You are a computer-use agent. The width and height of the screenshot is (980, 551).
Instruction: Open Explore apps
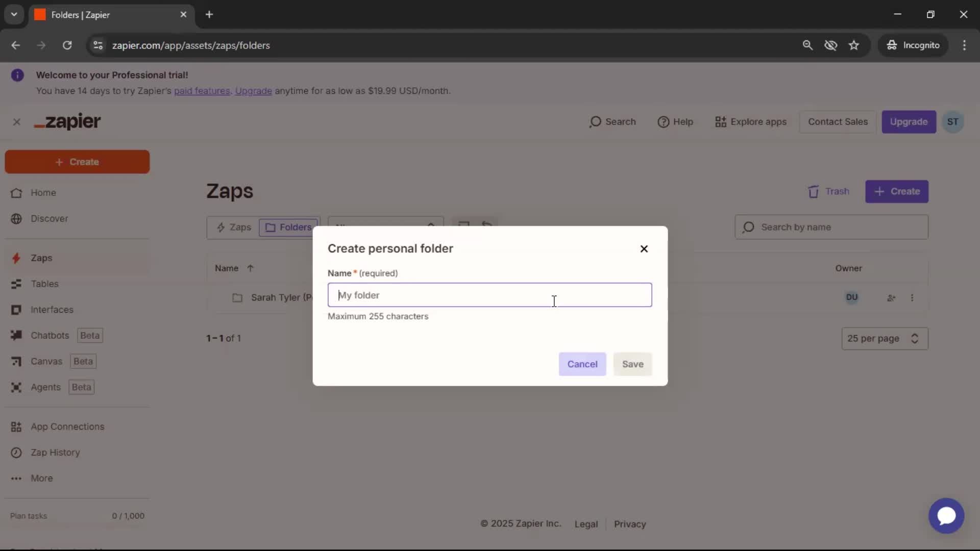(x=750, y=122)
